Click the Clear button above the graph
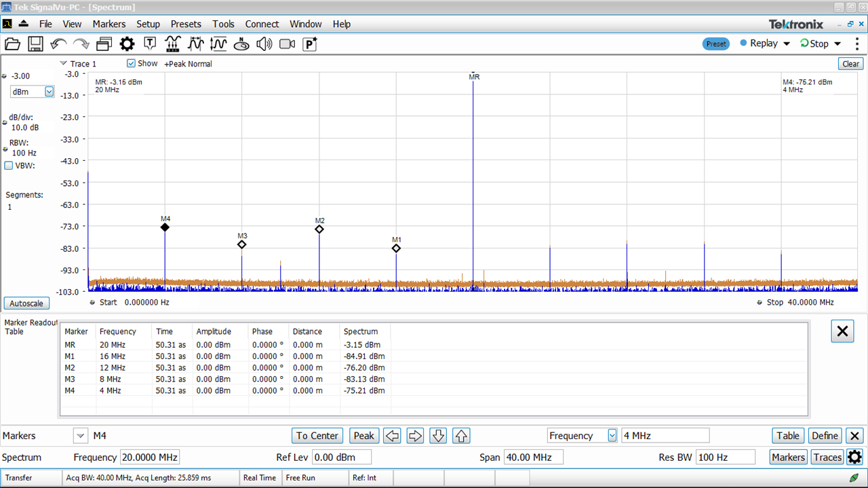Viewport: 868px width, 488px height. 850,64
